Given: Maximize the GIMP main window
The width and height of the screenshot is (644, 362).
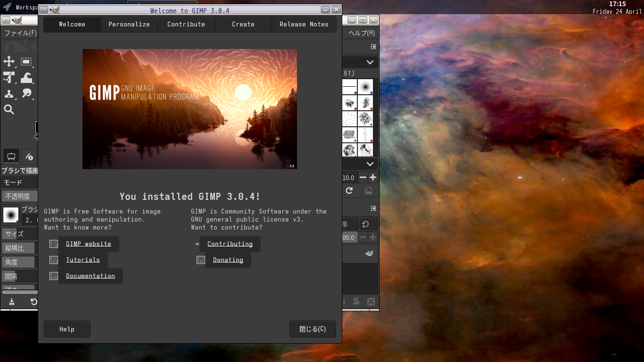Looking at the screenshot, I should [x=363, y=20].
